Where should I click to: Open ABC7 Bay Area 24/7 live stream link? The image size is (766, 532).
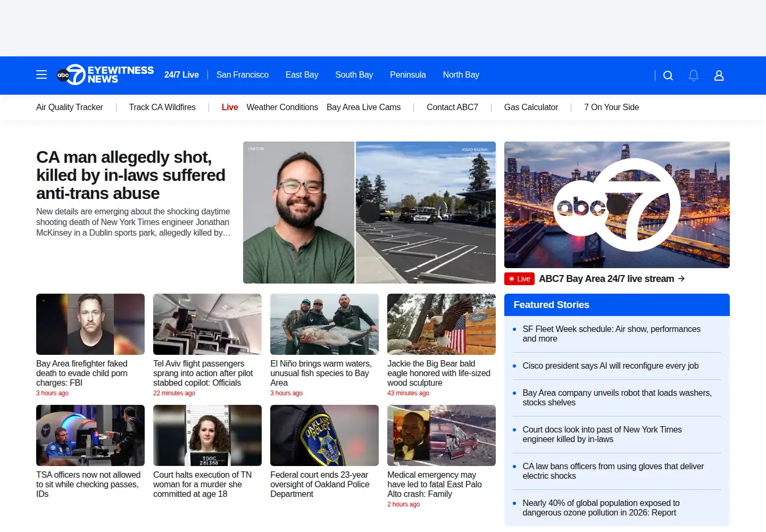tap(606, 279)
